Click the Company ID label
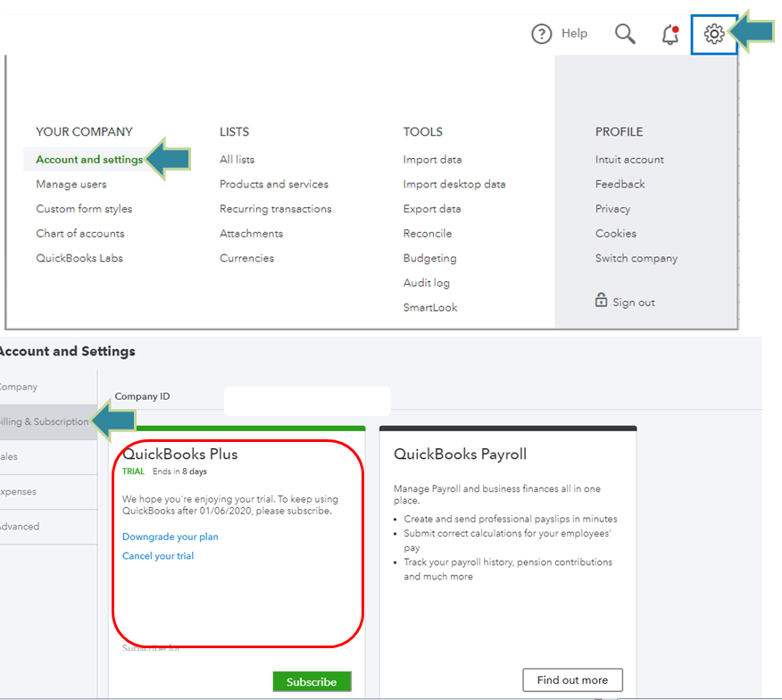 click(x=142, y=396)
